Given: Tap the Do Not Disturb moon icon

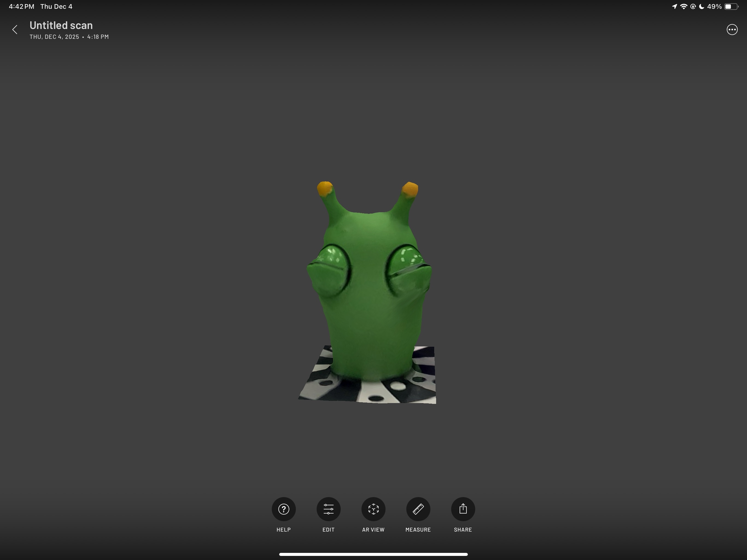Looking at the screenshot, I should click(701, 6).
